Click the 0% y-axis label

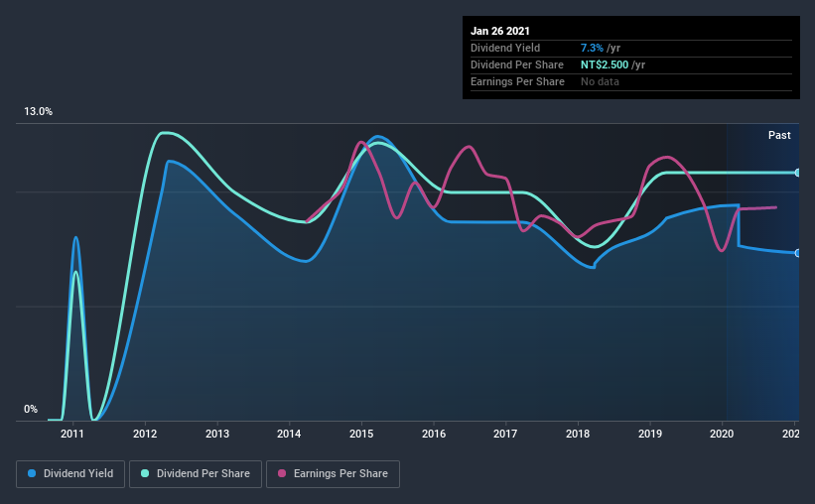coord(31,410)
